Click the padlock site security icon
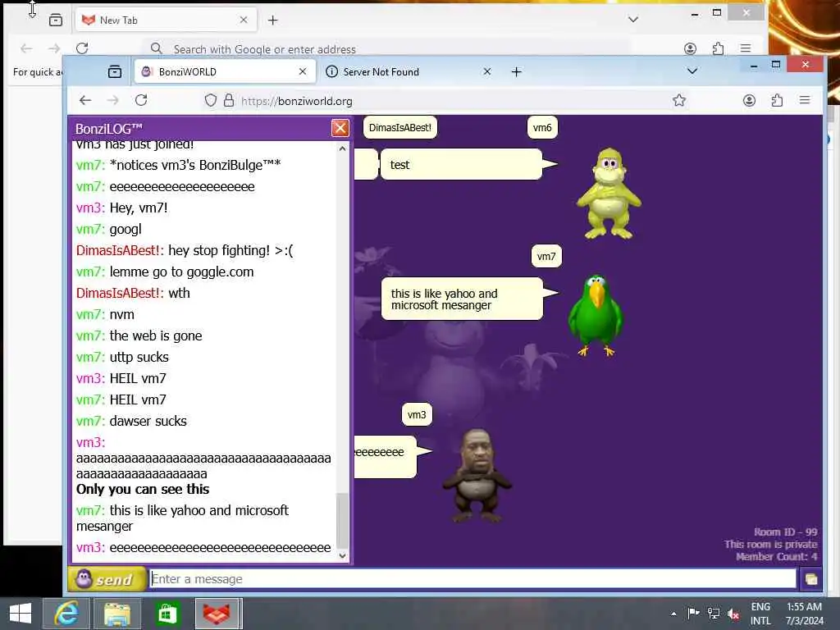 pyautogui.click(x=229, y=100)
